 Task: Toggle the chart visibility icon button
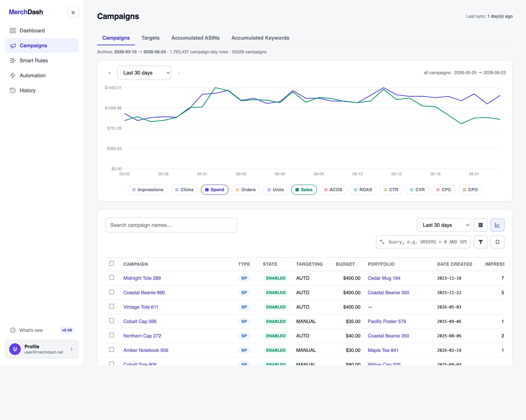tap(497, 225)
